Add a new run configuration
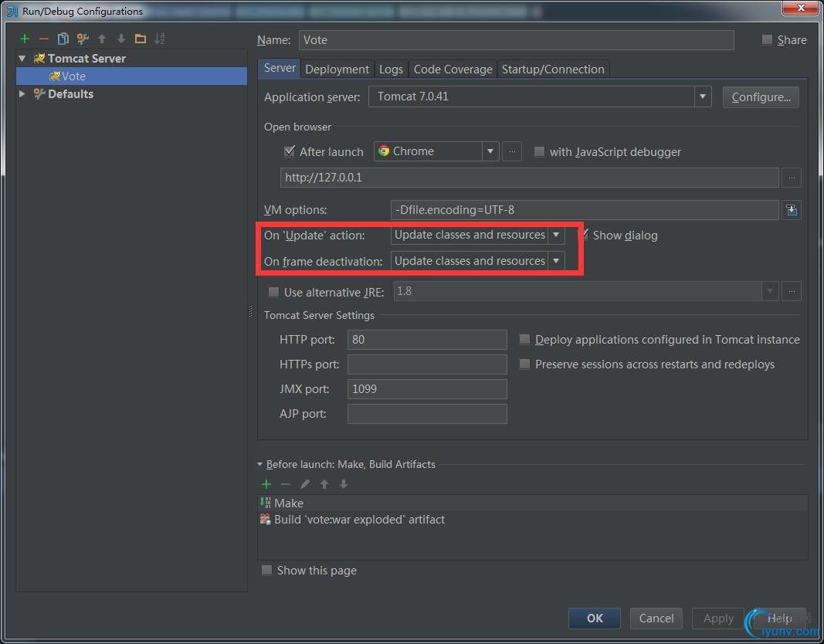The width and height of the screenshot is (824, 644). point(25,39)
